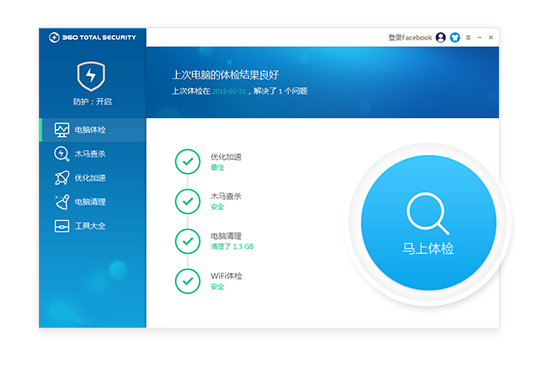Click the green checkmark beside 木马查杀
The height and width of the screenshot is (365, 540).
pos(188,201)
